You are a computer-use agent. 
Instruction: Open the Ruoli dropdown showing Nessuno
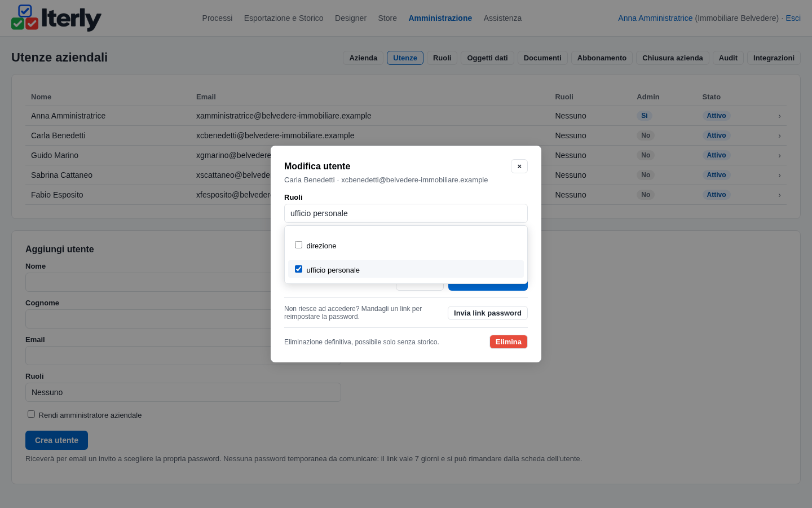[183, 392]
